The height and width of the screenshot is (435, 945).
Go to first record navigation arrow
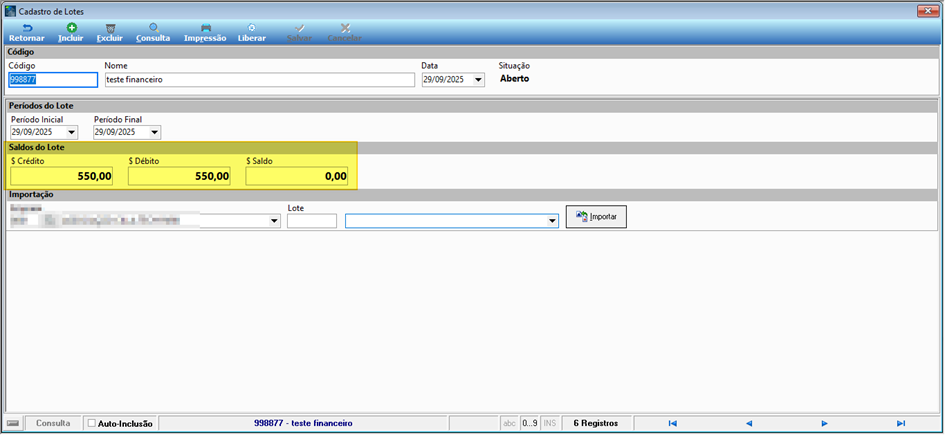(673, 424)
